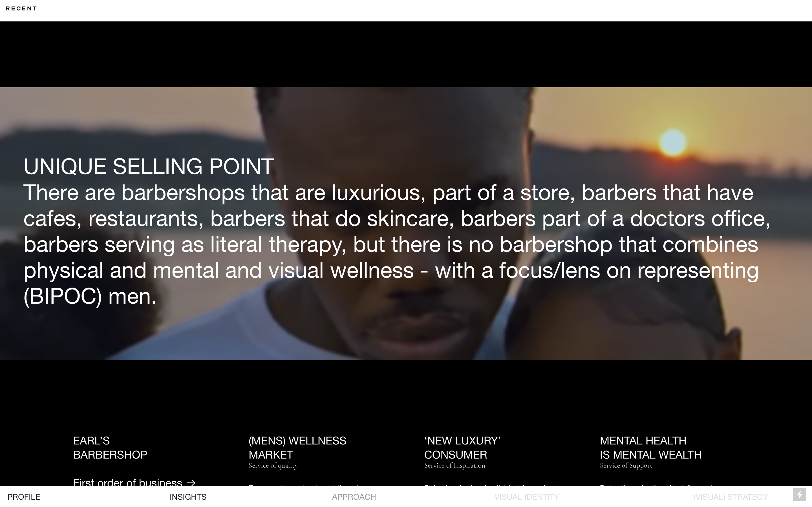
Task: Open the PROFILE tab
Action: click(24, 497)
